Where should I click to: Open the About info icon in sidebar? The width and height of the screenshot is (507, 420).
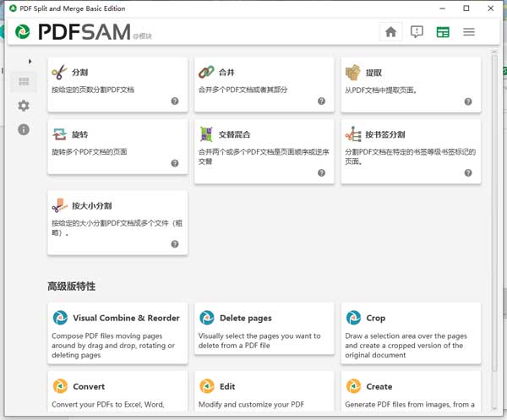[24, 129]
